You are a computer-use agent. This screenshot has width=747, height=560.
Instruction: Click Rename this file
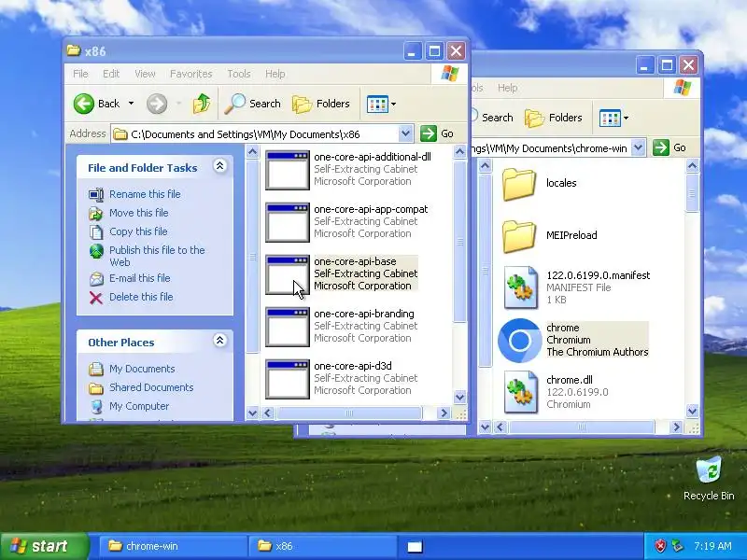[x=145, y=194]
